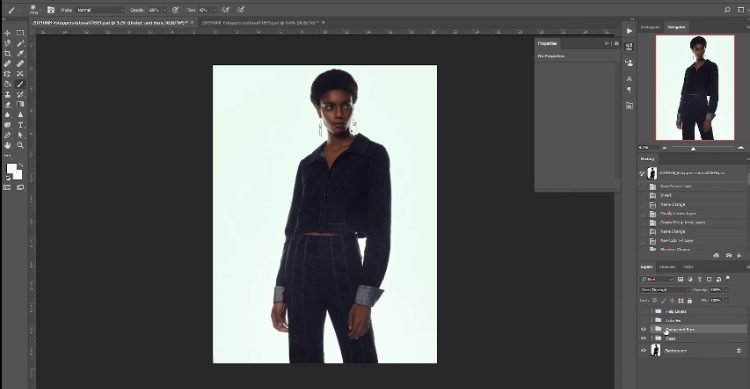750x389 pixels.
Task: Click the layer Opacity value field
Action: [x=716, y=290]
